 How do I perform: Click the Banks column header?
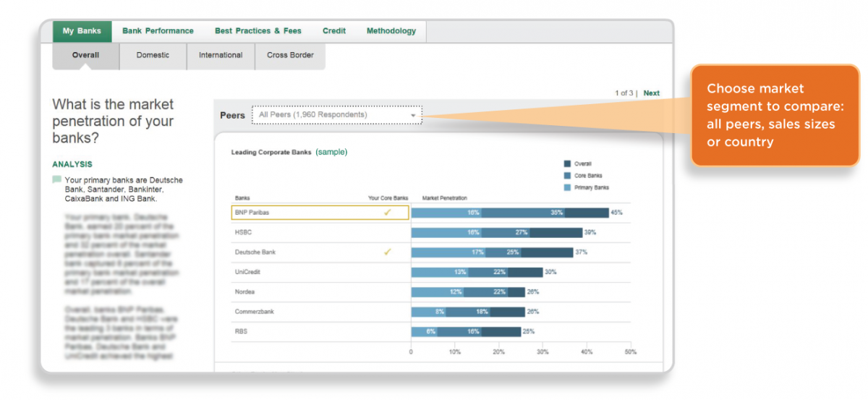[x=242, y=197]
